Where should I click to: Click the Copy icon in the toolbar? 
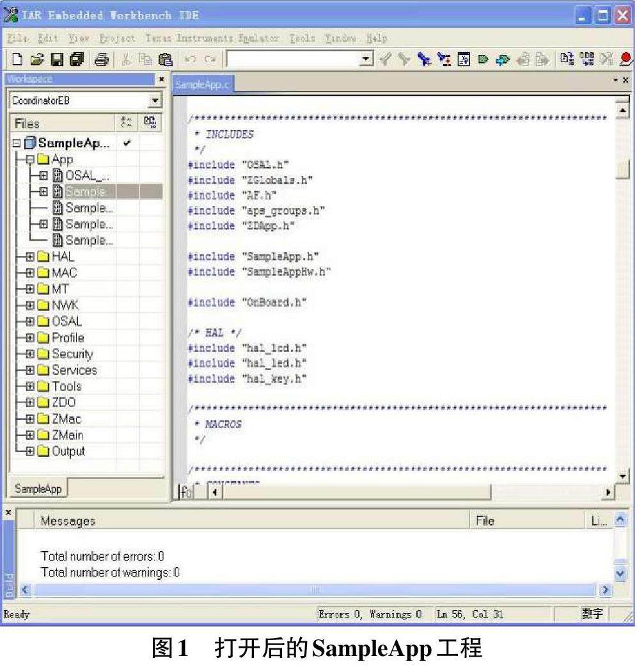(146, 59)
